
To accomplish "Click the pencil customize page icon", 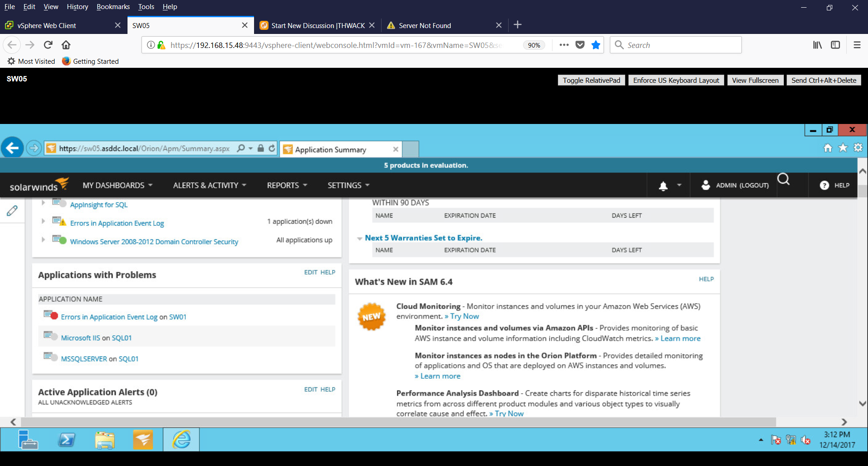I will pos(12,210).
